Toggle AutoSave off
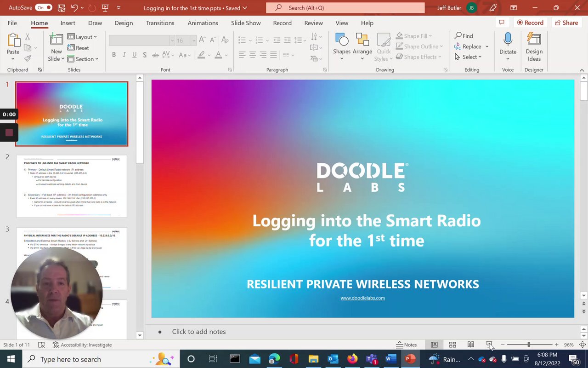Viewport: 588px width, 368px height. 44,8
